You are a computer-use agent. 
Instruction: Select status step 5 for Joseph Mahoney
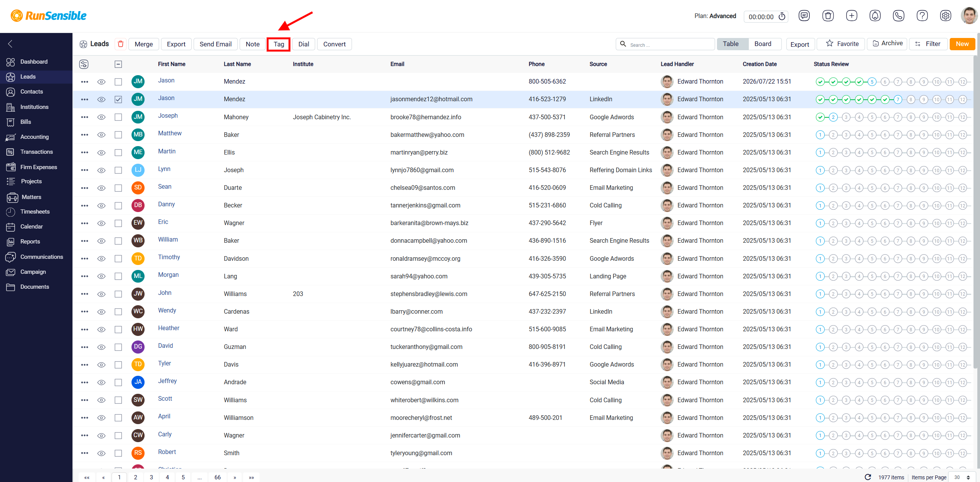(872, 117)
